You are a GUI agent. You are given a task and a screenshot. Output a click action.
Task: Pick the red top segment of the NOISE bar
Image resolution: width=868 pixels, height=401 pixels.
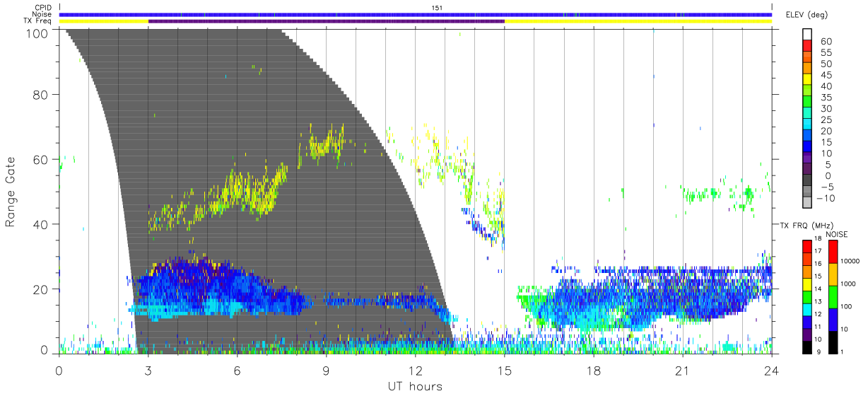(833, 251)
